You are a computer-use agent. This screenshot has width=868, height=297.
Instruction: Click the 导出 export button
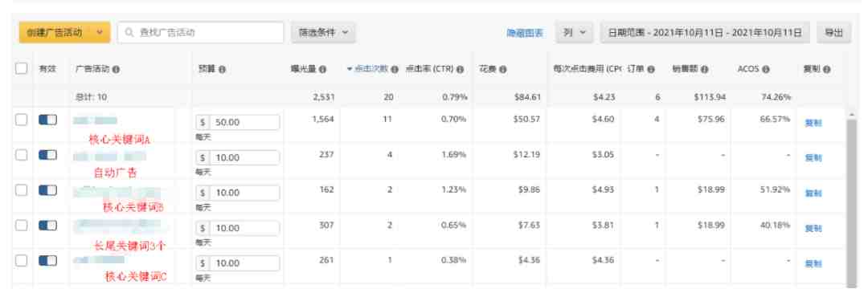(x=833, y=33)
